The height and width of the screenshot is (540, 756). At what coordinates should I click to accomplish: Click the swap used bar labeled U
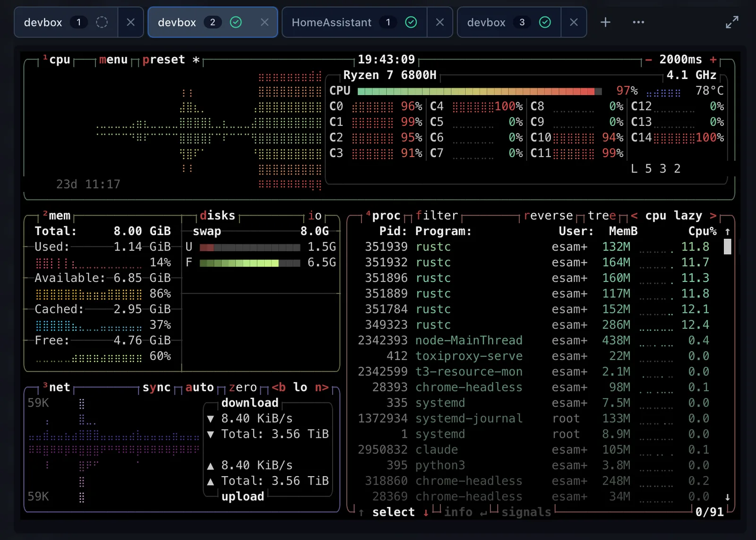coord(249,247)
